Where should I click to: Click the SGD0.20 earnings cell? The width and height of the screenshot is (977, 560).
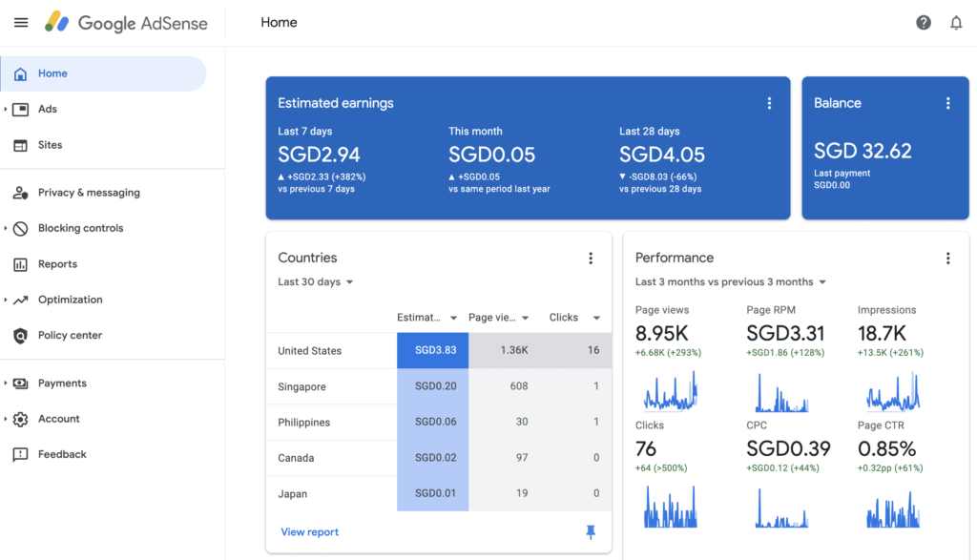pyautogui.click(x=432, y=386)
